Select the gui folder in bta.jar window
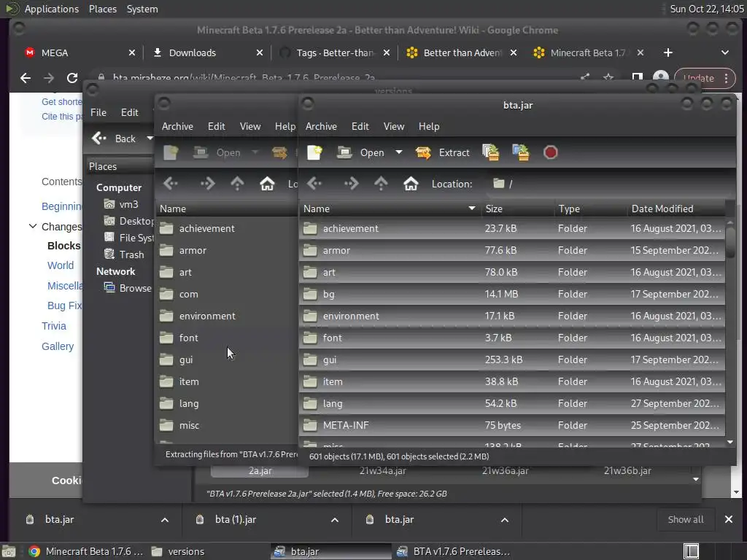This screenshot has height=560, width=747. [x=511, y=360]
